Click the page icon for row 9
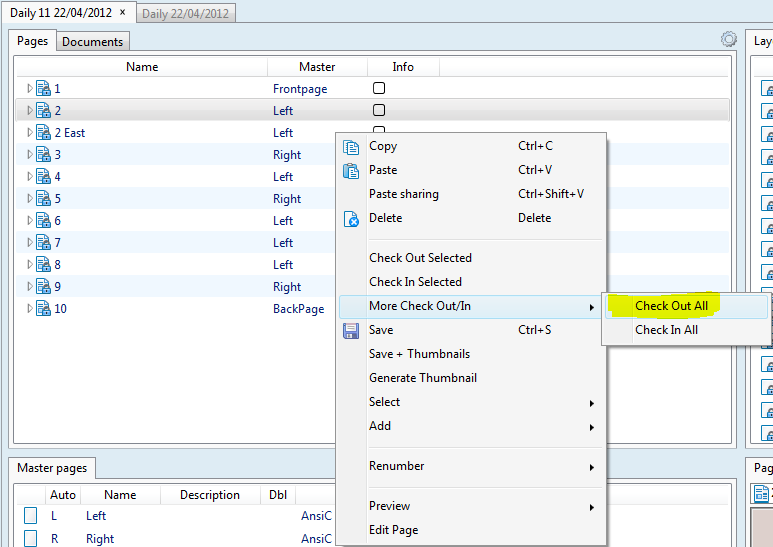 pyautogui.click(x=43, y=286)
